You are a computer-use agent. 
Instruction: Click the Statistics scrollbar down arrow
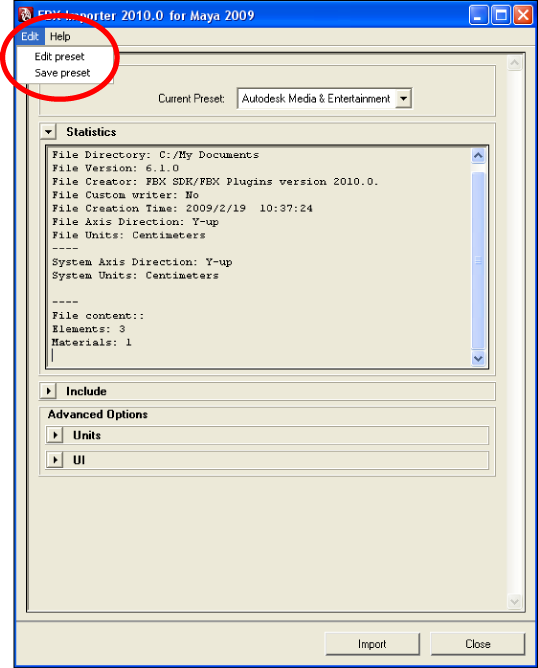pyautogui.click(x=478, y=359)
